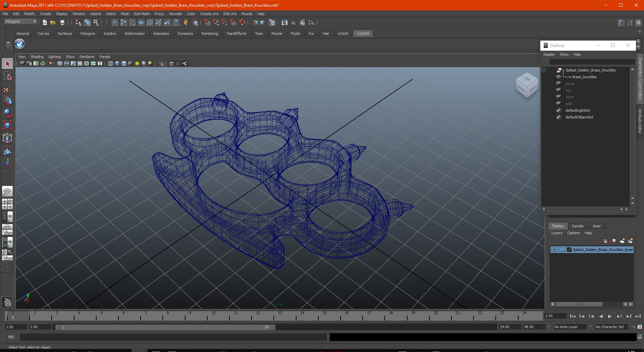Image resolution: width=644 pixels, height=352 pixels.
Task: Activate the Lasso select tool
Action: [7, 76]
